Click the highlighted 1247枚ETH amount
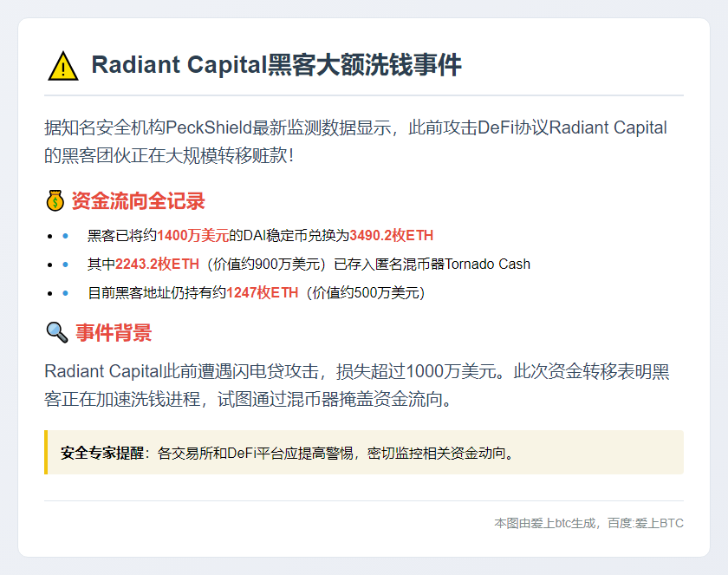 coord(263,293)
